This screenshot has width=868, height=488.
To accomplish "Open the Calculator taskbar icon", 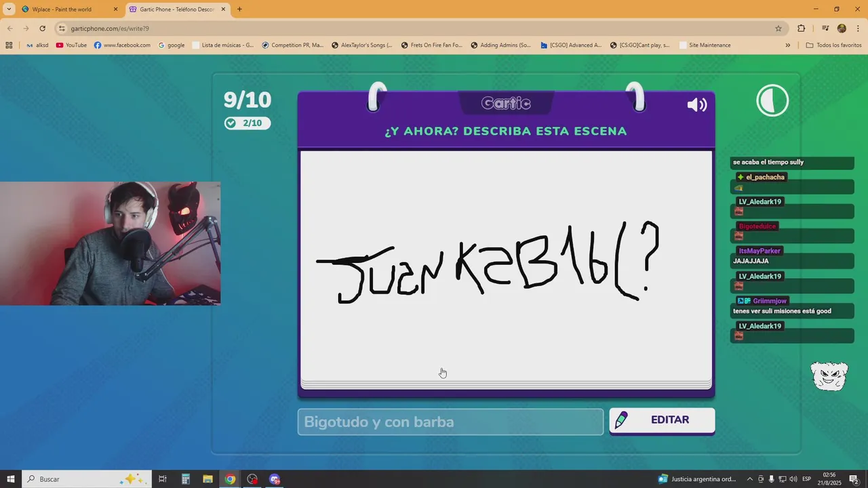I will coord(185,479).
